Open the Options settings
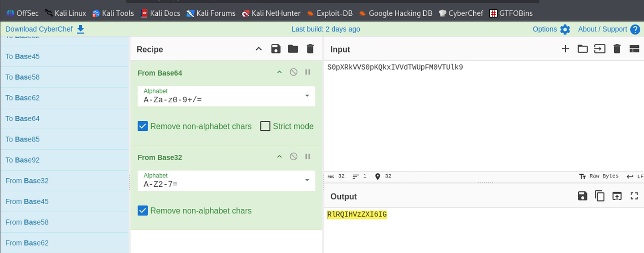Viewport: 644px width, 253px height. 545,29
